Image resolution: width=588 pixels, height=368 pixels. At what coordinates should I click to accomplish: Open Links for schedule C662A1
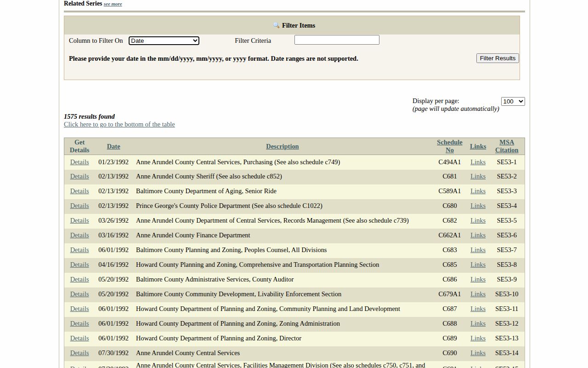pos(478,235)
